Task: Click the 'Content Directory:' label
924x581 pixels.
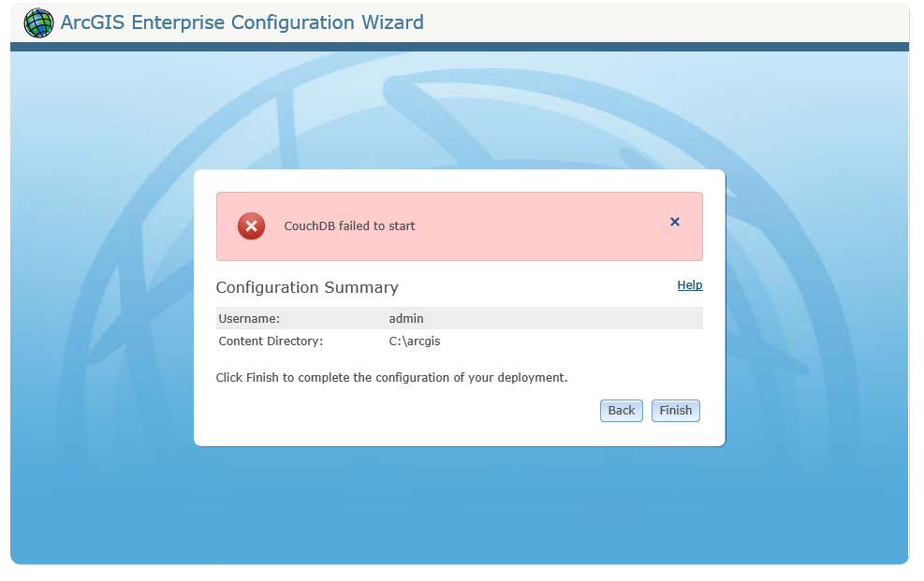Action: (271, 341)
